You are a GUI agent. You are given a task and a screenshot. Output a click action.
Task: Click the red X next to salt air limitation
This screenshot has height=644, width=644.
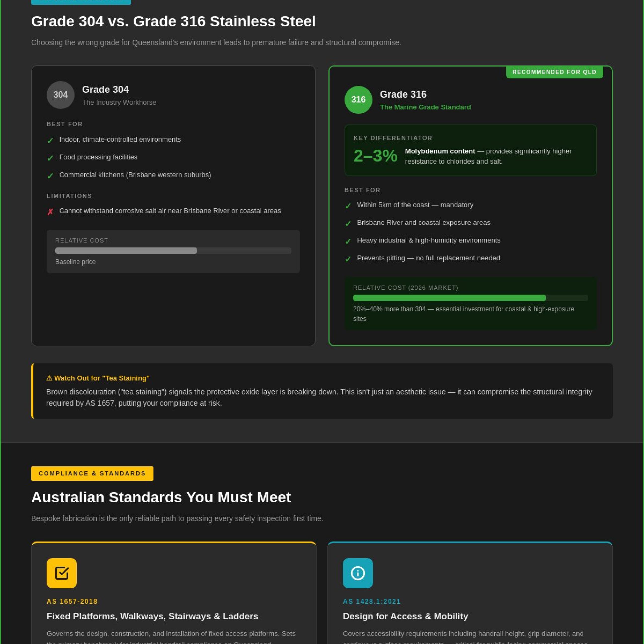pyautogui.click(x=50, y=212)
